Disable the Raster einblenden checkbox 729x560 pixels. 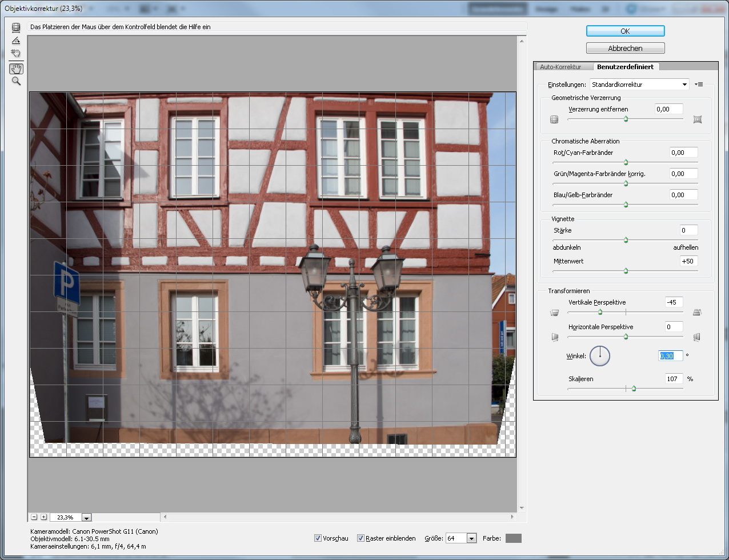click(361, 538)
